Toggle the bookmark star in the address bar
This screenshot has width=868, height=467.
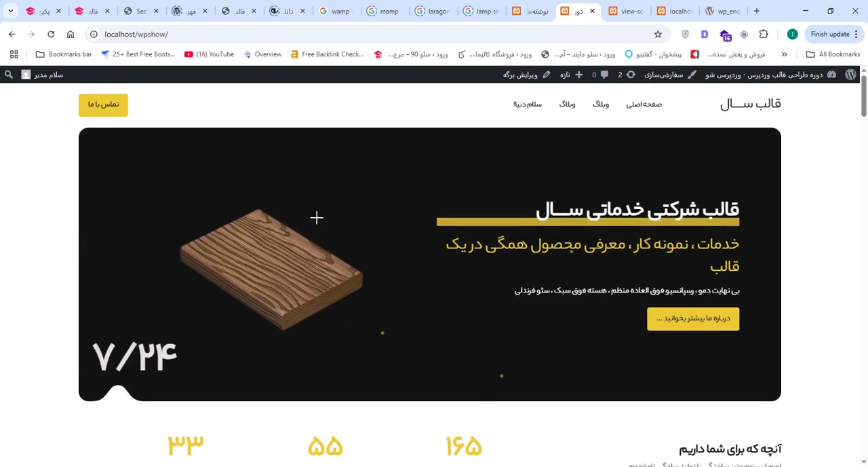(x=658, y=34)
